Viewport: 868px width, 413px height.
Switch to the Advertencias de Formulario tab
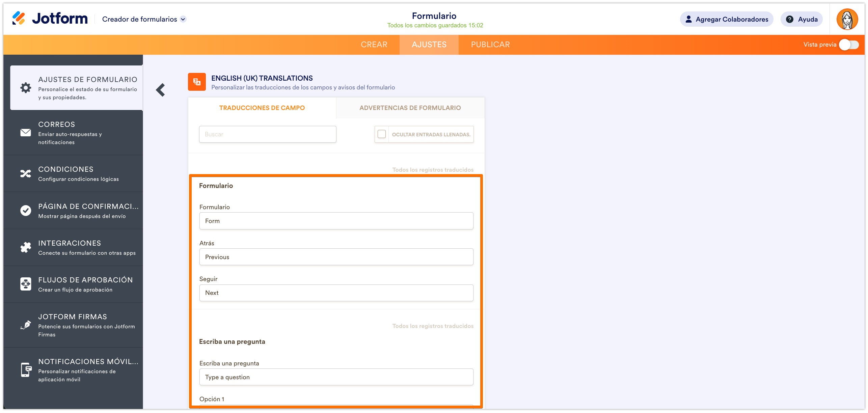[x=410, y=108]
